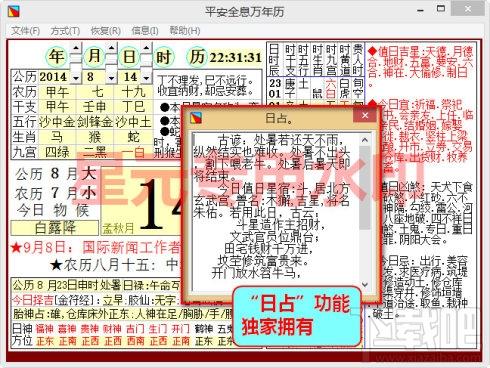The image size is (490, 368).
Task: Click the 猴 zodiac cell
Action: (95, 137)
